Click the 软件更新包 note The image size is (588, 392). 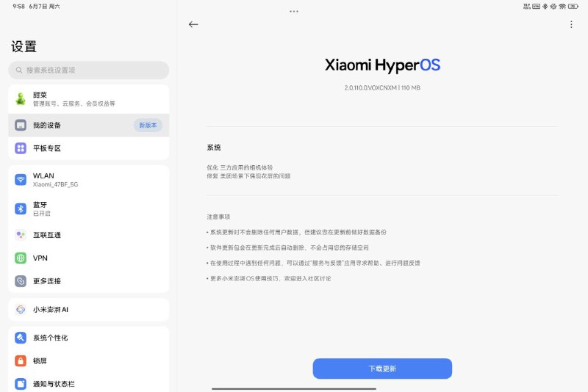(x=287, y=247)
